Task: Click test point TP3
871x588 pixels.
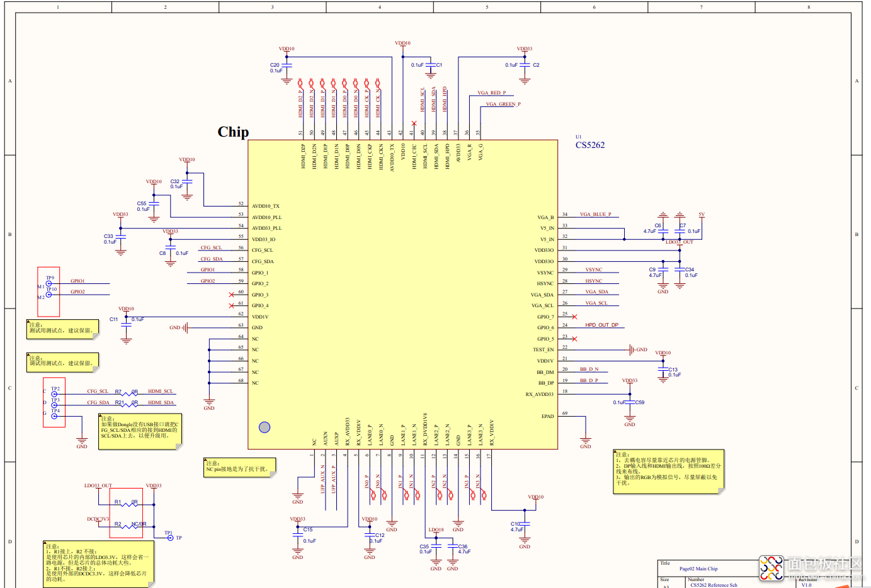Action: point(54,405)
